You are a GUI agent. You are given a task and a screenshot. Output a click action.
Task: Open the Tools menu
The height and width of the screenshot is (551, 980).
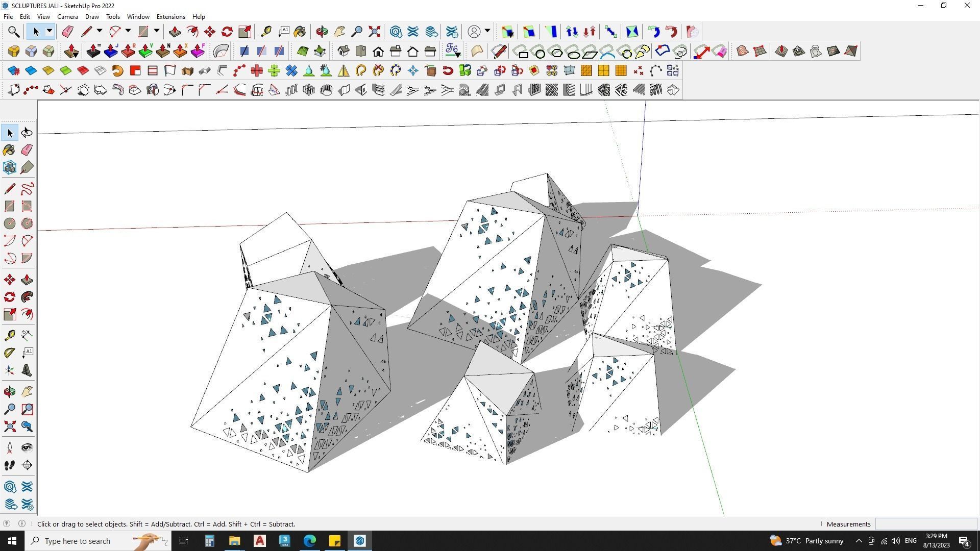(x=113, y=17)
